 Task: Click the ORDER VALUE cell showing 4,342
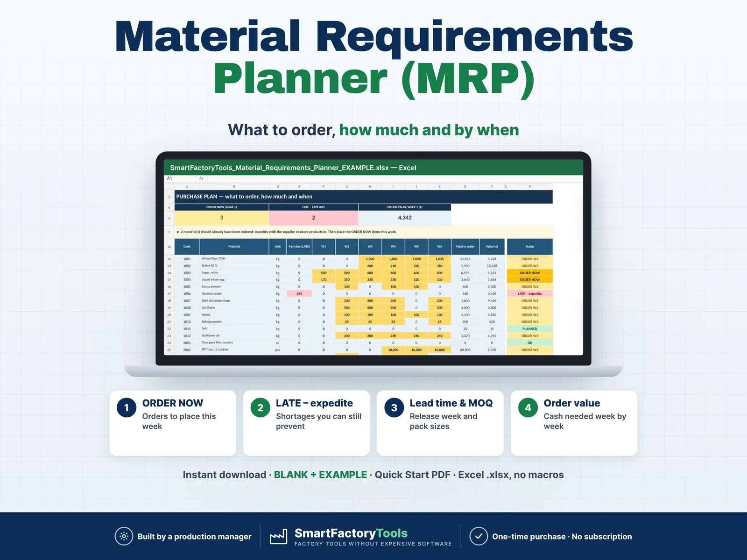point(405,217)
